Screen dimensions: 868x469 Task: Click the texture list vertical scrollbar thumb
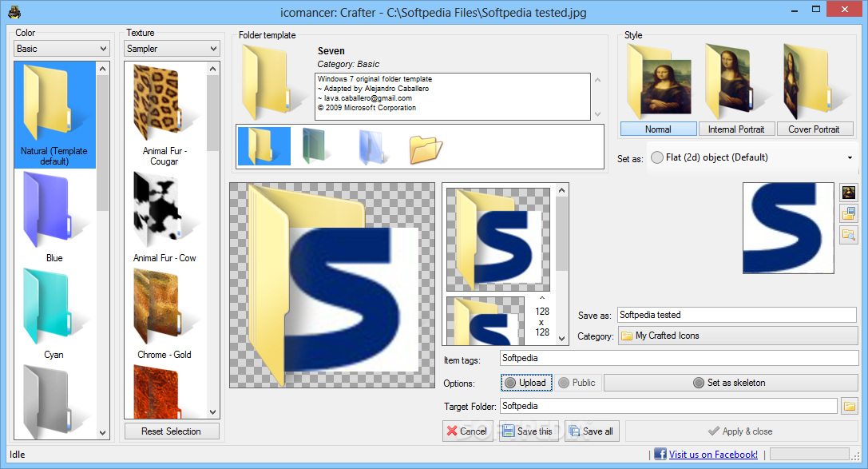(213, 113)
